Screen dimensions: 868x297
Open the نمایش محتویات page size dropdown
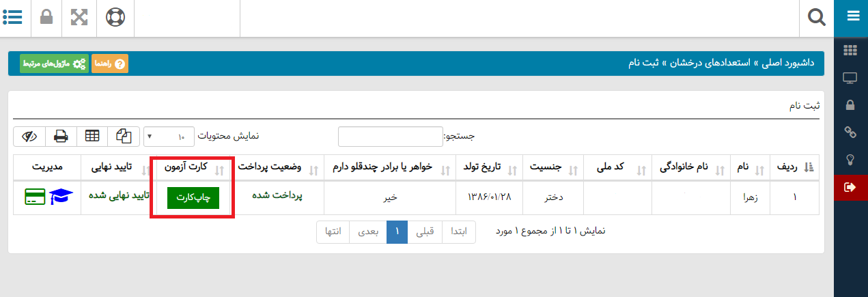(169, 137)
